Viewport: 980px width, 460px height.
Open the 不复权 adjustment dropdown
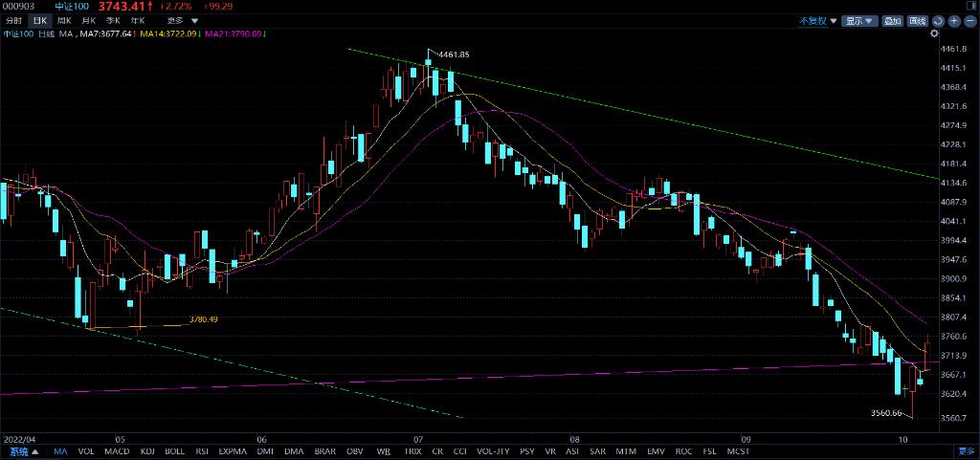pos(818,20)
